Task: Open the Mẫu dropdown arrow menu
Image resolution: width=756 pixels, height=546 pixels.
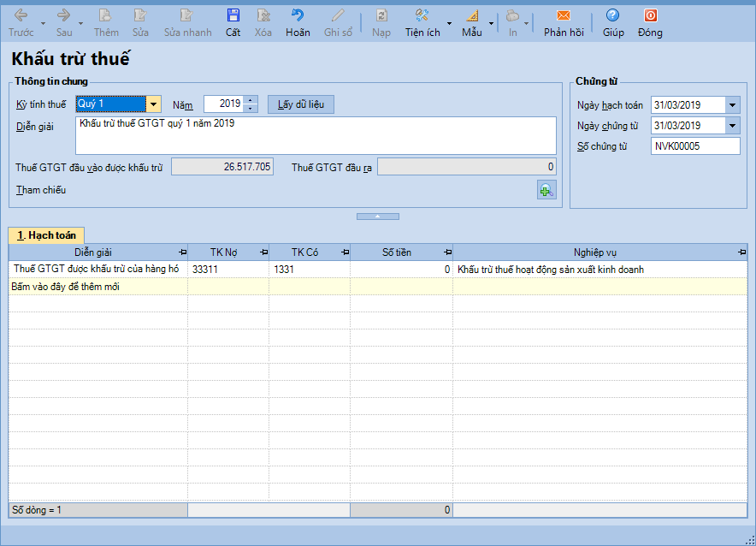Action: [x=491, y=24]
